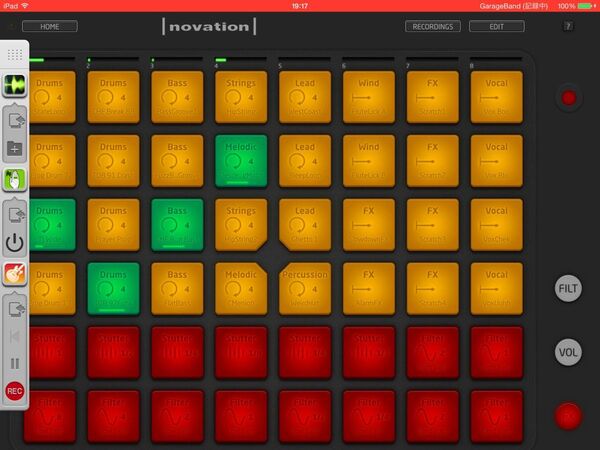Select the FILT round button

coord(568,288)
